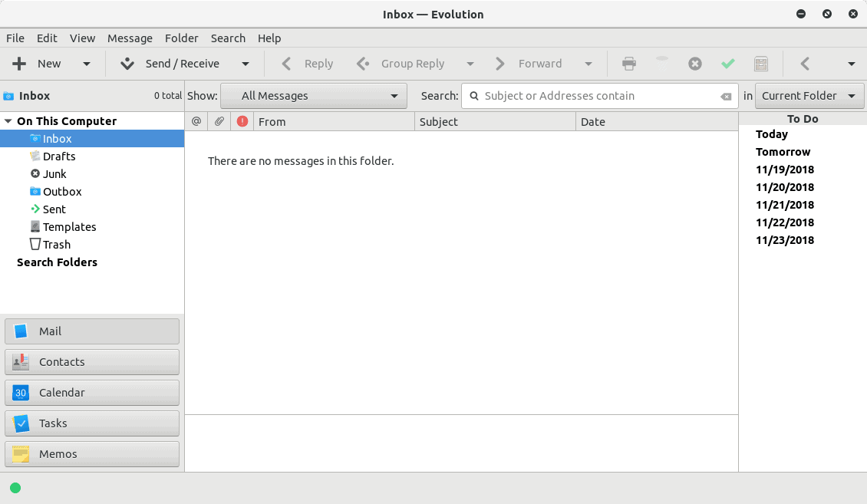867x504 pixels.
Task: Click the 11/23/2018 To Do entry
Action: 785,240
